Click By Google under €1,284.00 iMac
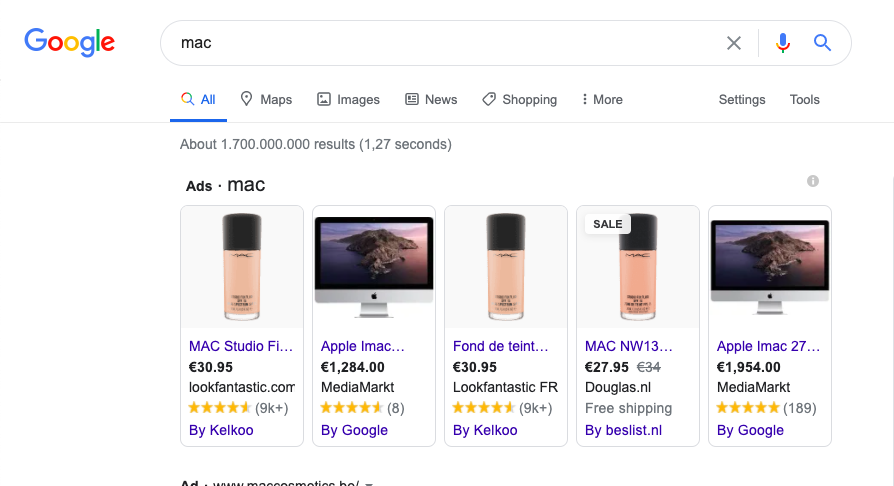This screenshot has width=894, height=486. click(x=354, y=430)
